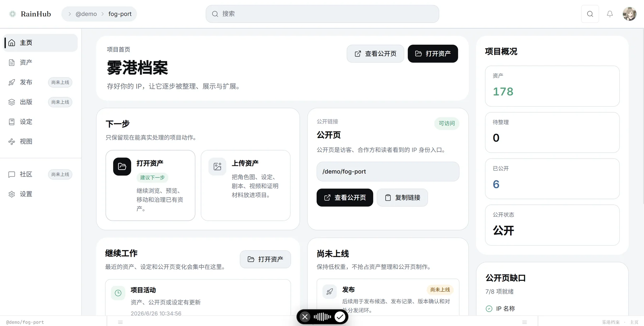Click the 尚未上线 badge beside 社区
Viewport: 644px width, 326px height.
point(60,174)
